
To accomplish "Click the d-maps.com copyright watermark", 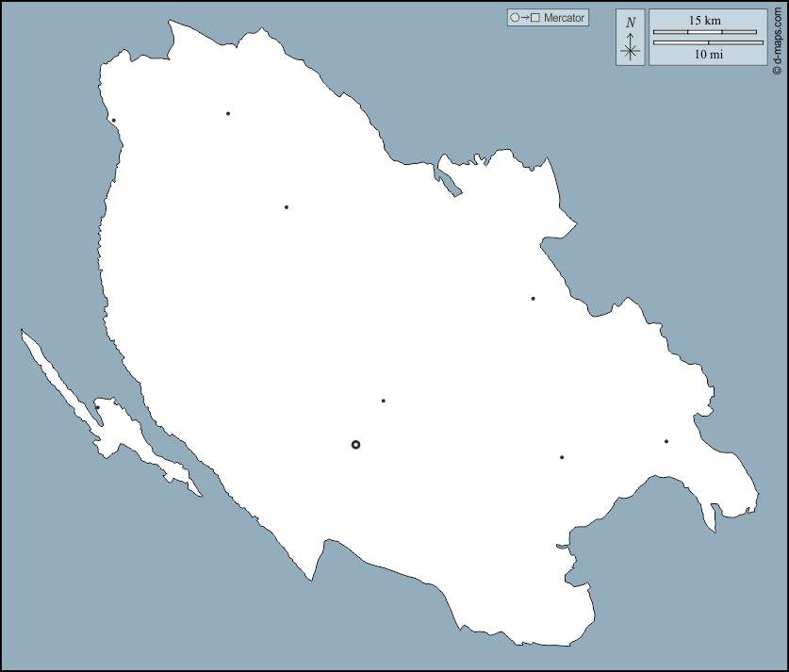I will [777, 38].
